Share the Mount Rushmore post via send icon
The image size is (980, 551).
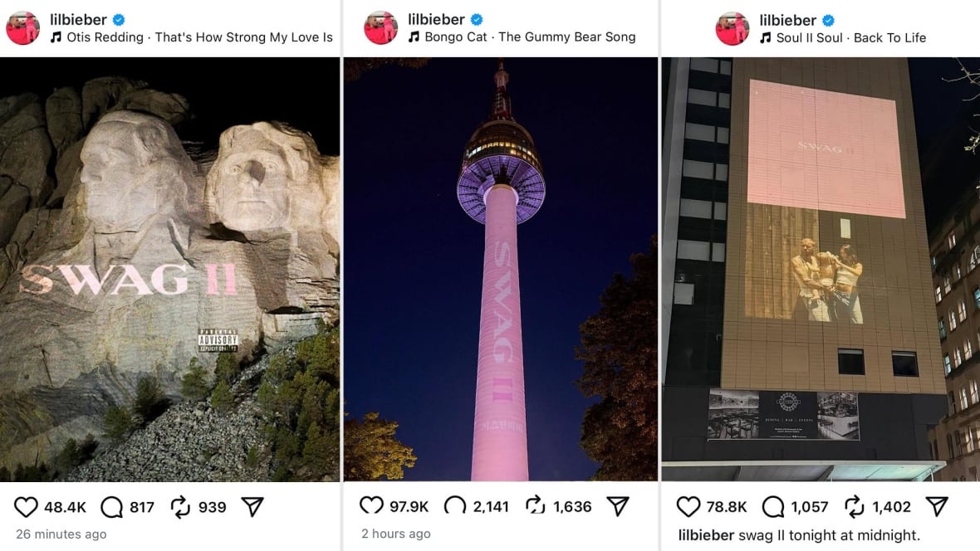click(x=252, y=507)
